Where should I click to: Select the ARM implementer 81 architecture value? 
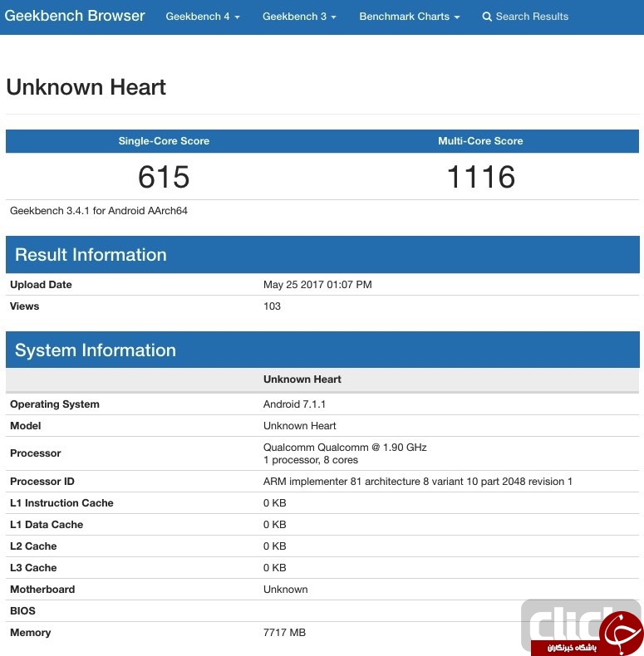417,482
